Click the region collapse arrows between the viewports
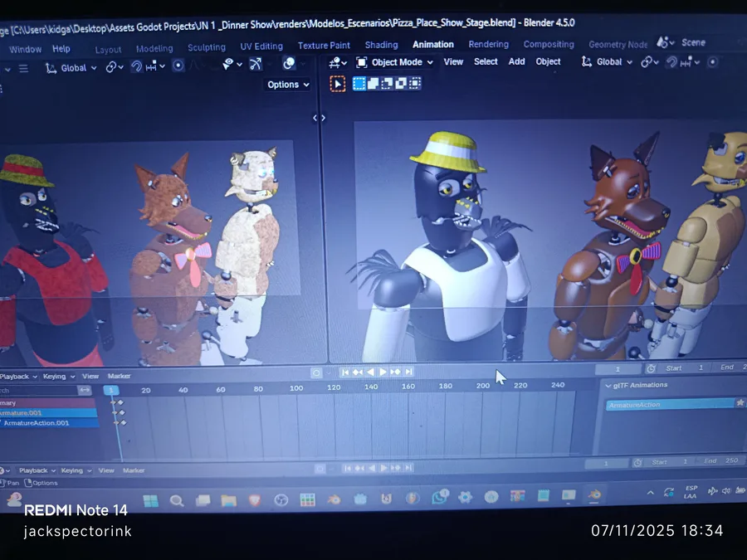The height and width of the screenshot is (560, 747). tap(319, 118)
